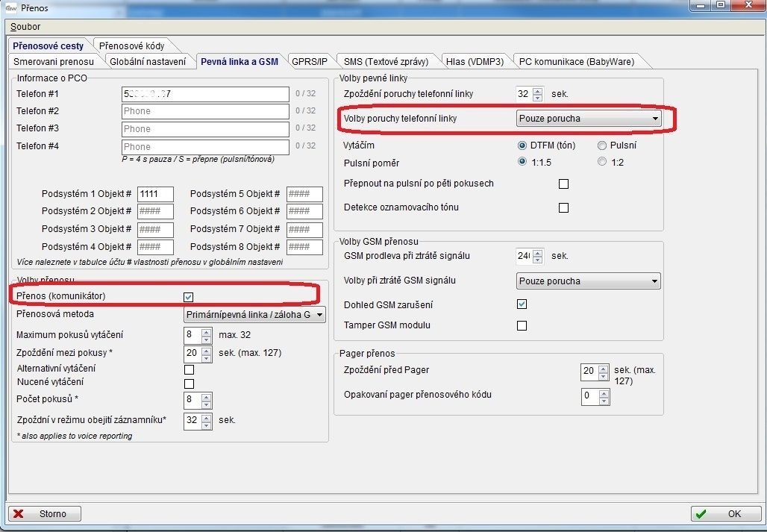Expand Volby poruchy telefonní linky dropdown
Viewport: 767px width, 532px height.
[589, 118]
